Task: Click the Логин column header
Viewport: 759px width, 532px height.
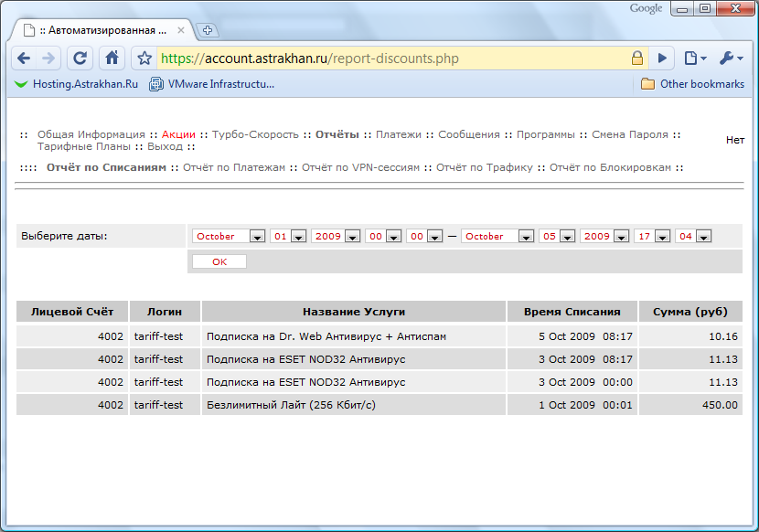Action: (x=165, y=312)
